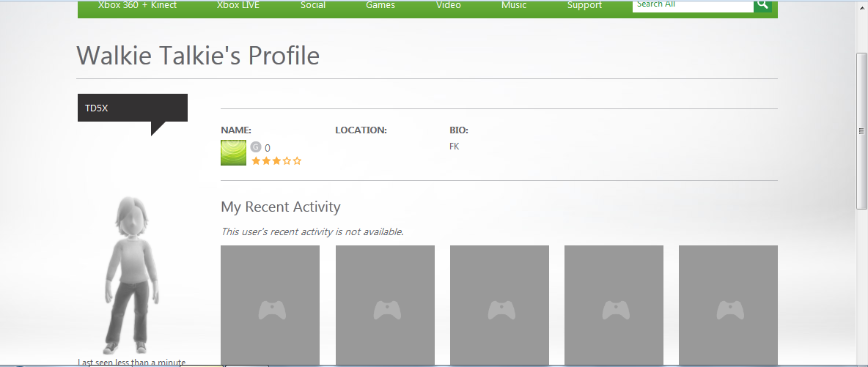Open the Social menu

313,5
